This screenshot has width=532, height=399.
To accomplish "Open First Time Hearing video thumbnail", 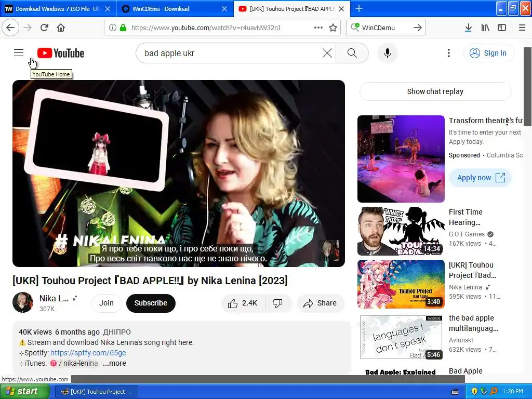I will pyautogui.click(x=401, y=231).
